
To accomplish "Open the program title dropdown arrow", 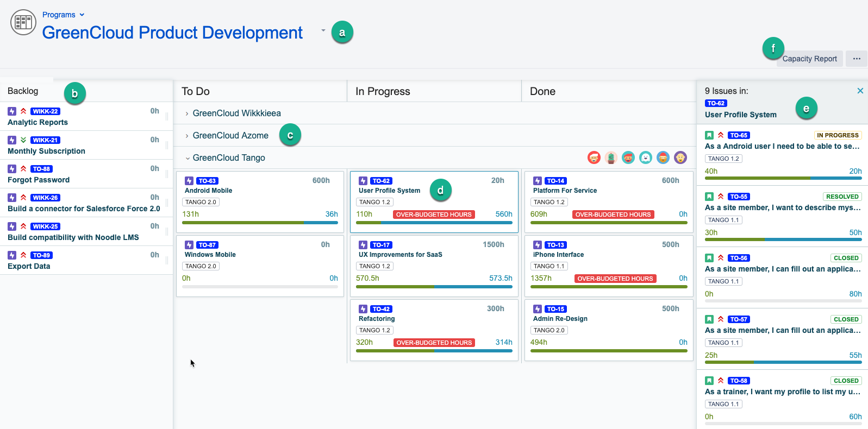I will (323, 30).
